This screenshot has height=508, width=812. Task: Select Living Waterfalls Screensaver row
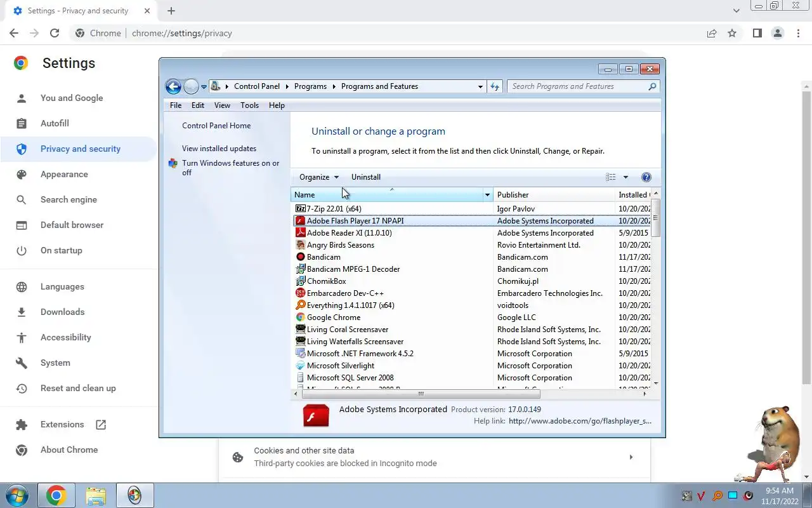471,341
